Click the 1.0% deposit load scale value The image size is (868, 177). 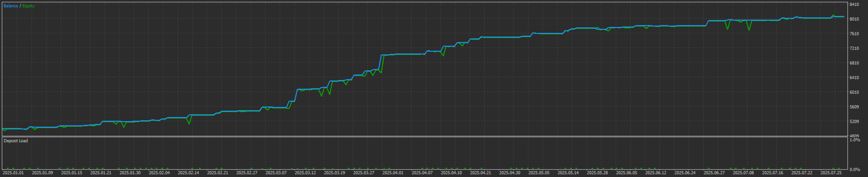tap(855, 140)
